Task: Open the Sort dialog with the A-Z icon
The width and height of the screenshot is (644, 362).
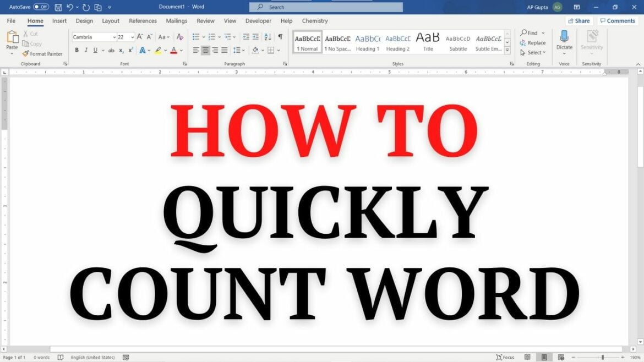Action: tap(267, 36)
